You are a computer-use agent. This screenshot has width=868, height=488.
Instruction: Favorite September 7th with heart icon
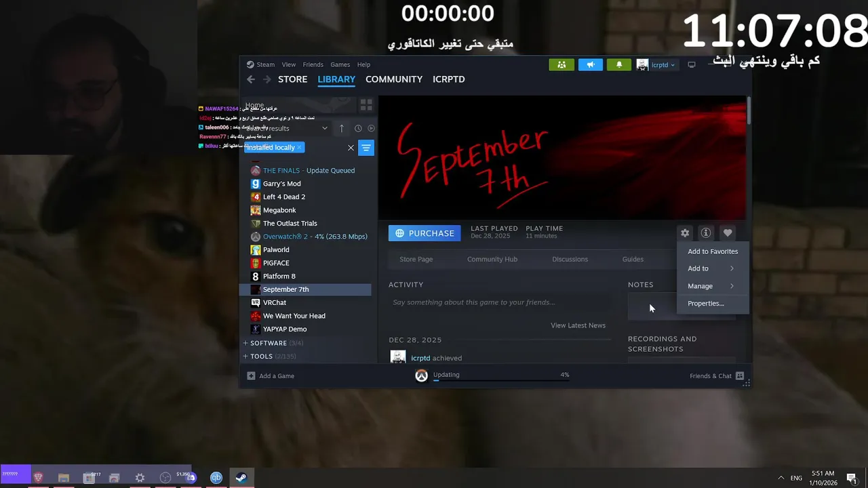[728, 232]
